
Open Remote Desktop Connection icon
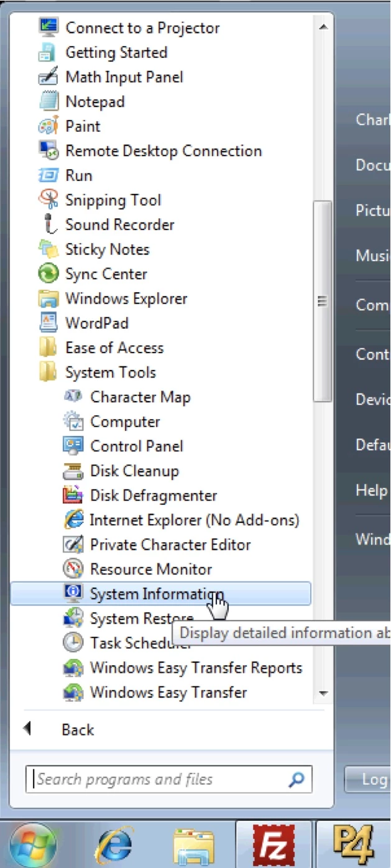point(48,150)
